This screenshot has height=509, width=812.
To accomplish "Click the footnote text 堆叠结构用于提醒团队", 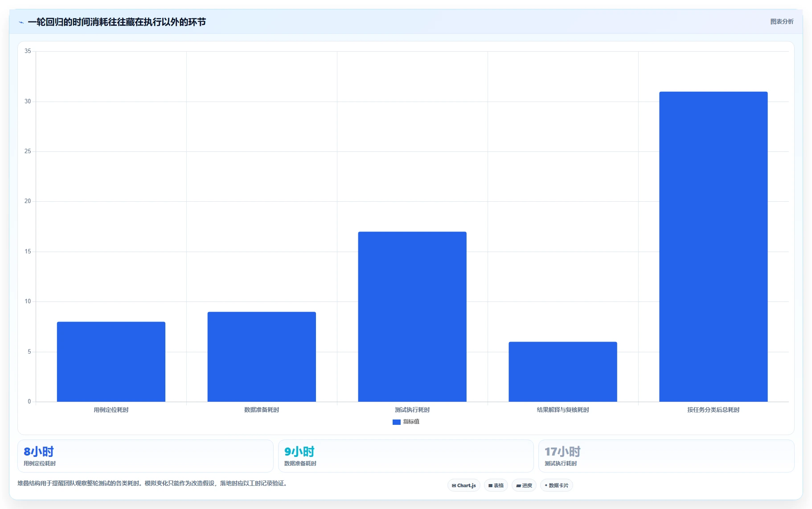I will 153,483.
